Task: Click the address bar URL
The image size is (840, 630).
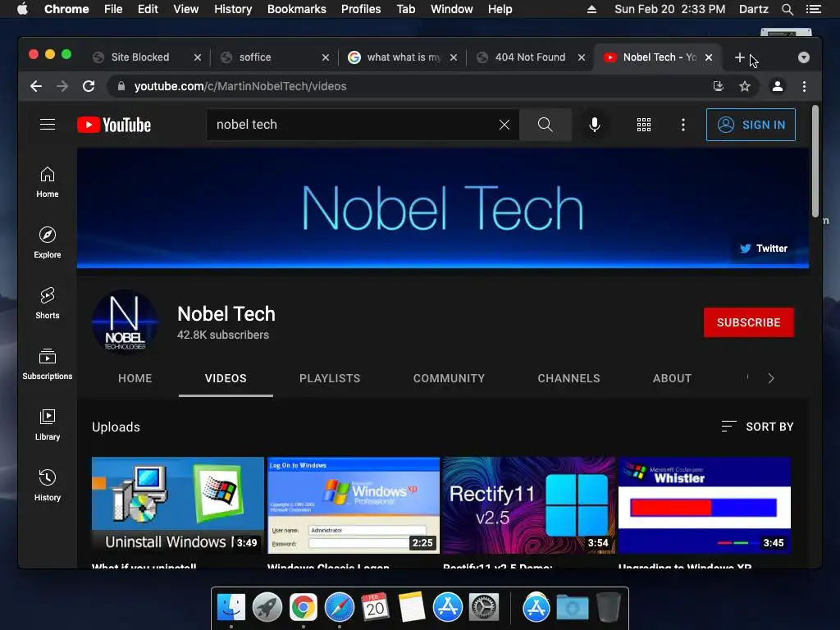Action: pos(240,86)
